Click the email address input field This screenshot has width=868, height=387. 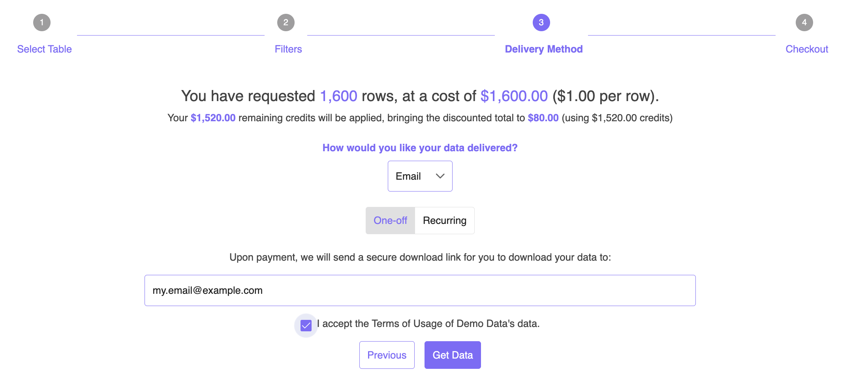pyautogui.click(x=420, y=290)
